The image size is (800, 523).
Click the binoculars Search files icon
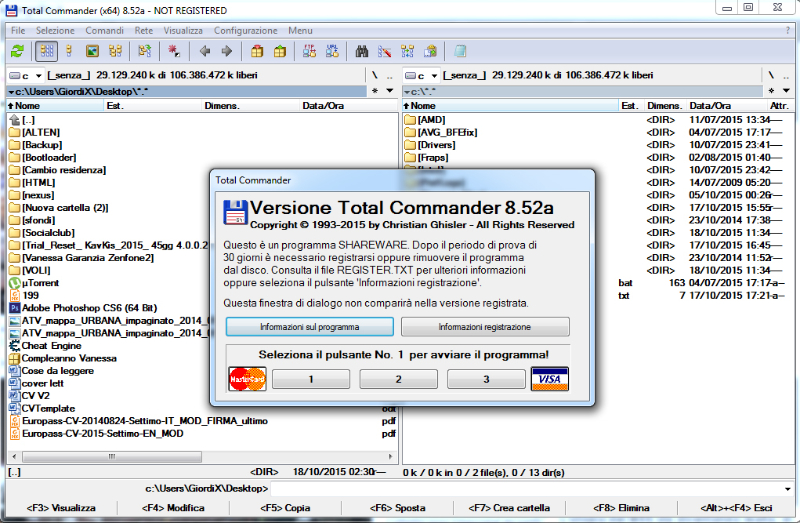[x=363, y=51]
